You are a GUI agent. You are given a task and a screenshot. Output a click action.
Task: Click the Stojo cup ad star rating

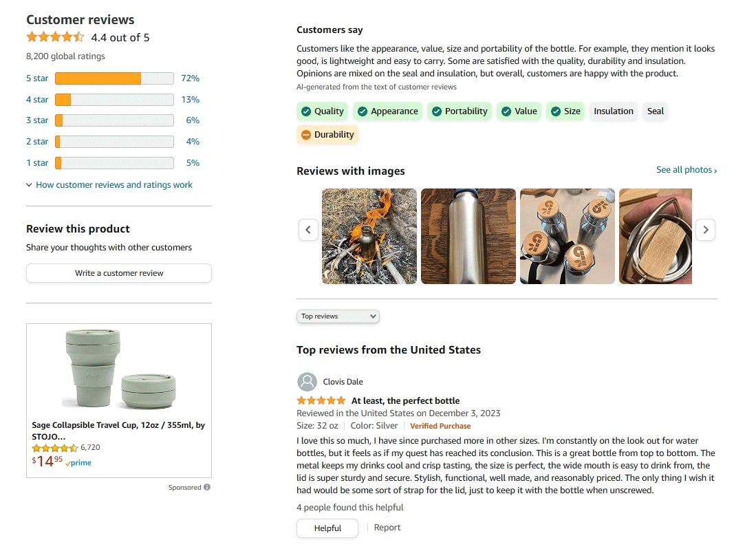[x=55, y=448]
